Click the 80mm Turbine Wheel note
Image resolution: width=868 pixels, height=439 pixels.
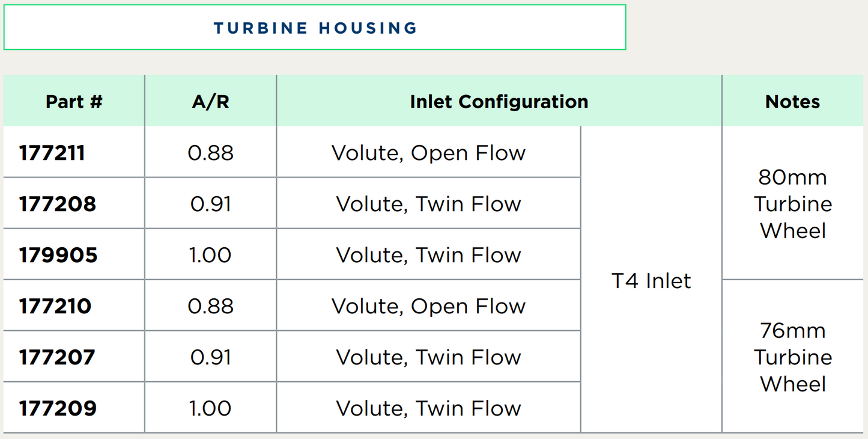[x=793, y=203]
